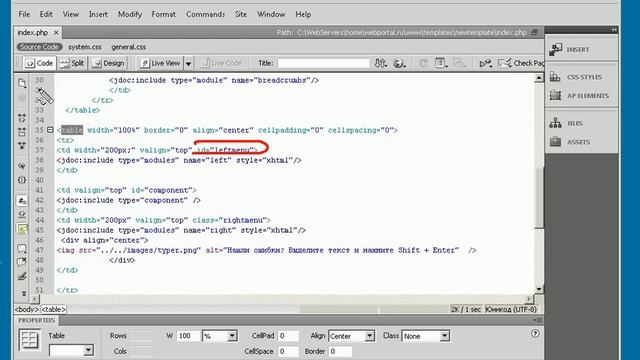The image size is (640, 360).
Task: Toggle Live View mode
Action: [160, 63]
